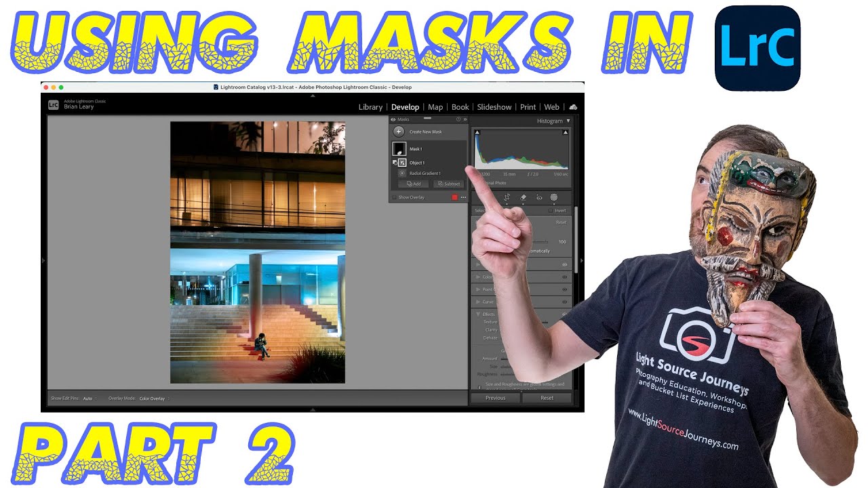Click the large Lrc app logo
The height and width of the screenshot is (488, 868).
757,48
